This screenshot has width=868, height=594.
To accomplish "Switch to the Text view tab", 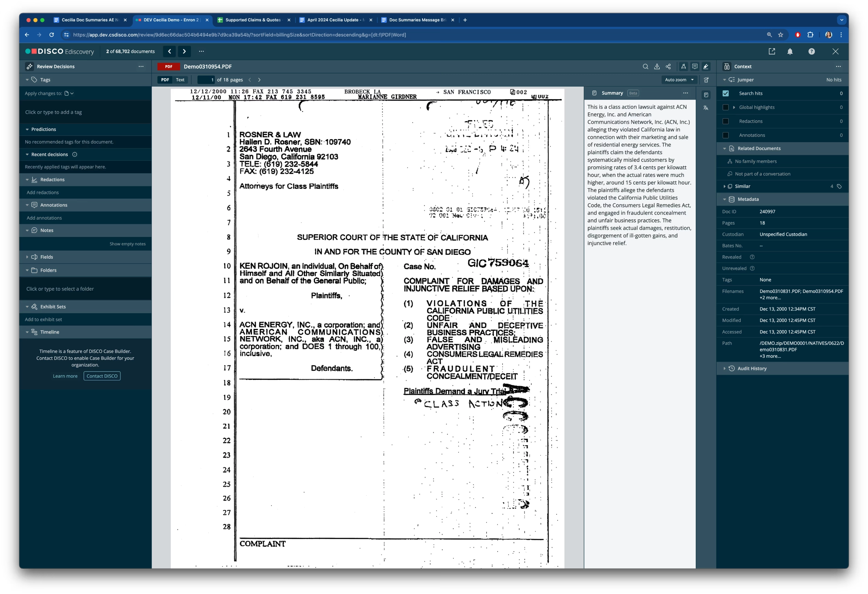I will pyautogui.click(x=180, y=80).
